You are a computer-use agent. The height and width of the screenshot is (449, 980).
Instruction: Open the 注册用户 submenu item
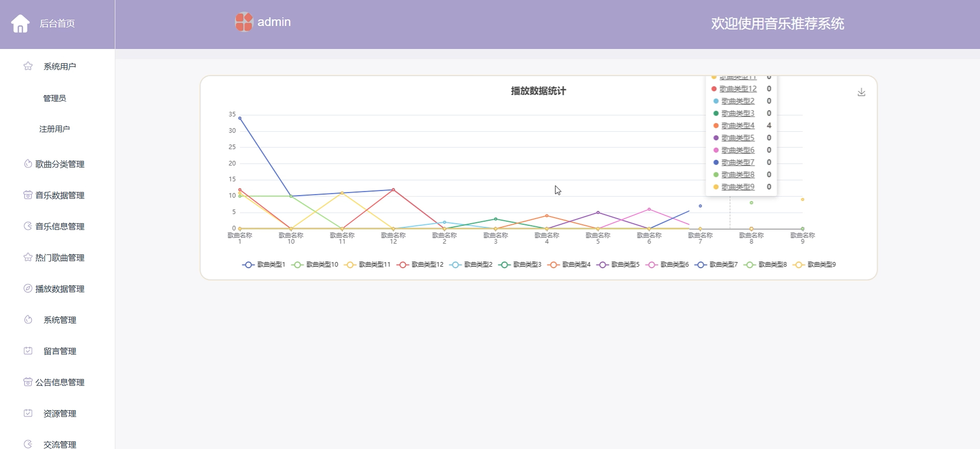[54, 129]
